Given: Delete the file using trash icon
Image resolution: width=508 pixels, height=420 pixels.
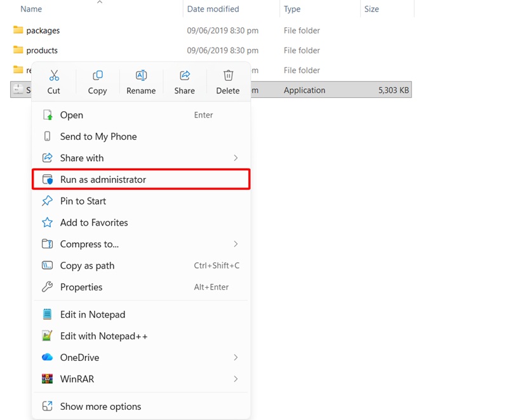Looking at the screenshot, I should click(227, 76).
